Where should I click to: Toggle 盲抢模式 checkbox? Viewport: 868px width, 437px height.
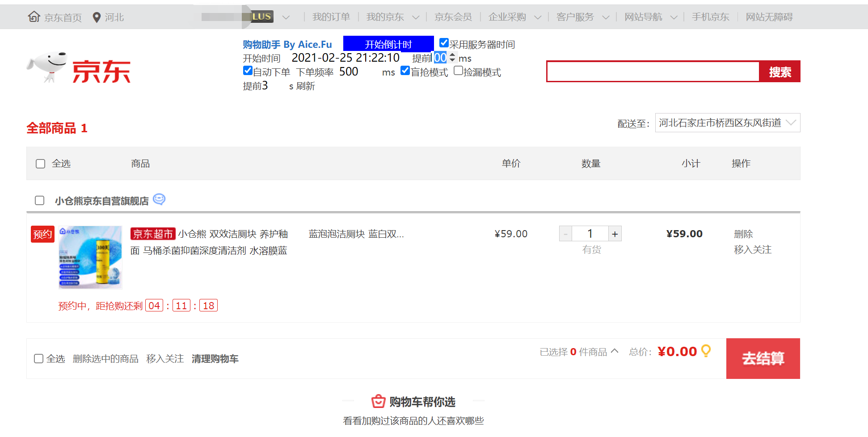405,71
